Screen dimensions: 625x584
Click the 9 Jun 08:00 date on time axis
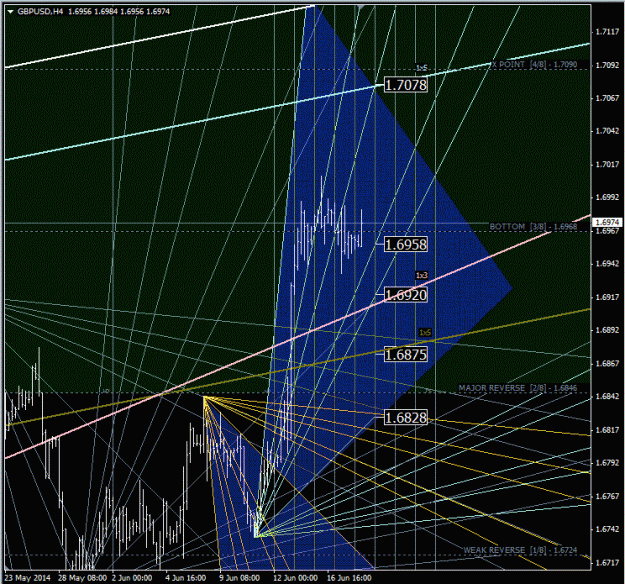240,578
